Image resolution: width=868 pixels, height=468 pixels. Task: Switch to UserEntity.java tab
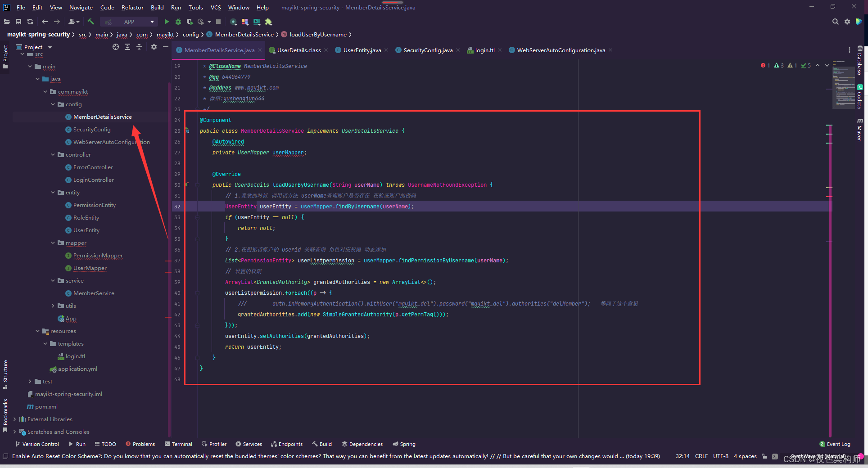point(362,50)
